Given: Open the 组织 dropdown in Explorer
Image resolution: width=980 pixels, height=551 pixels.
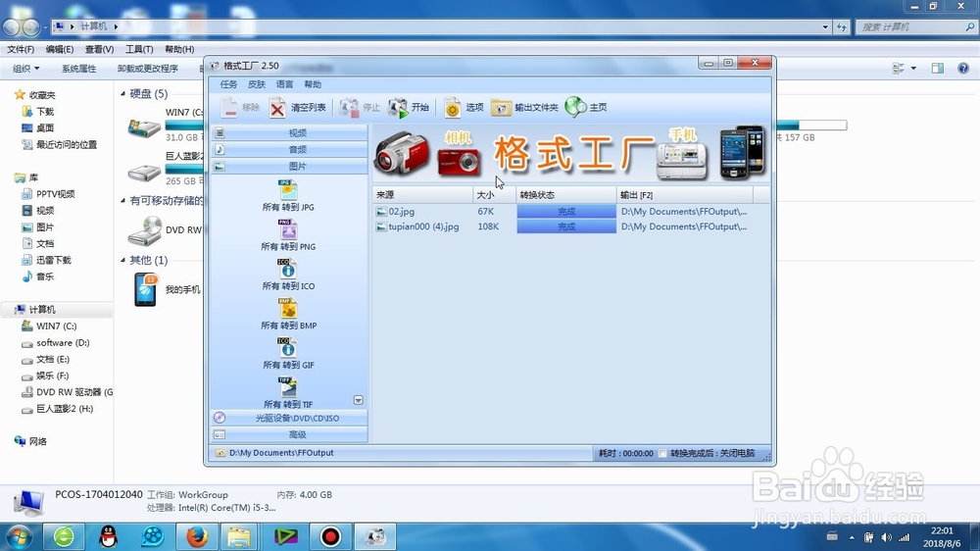Looking at the screenshot, I should [25, 69].
